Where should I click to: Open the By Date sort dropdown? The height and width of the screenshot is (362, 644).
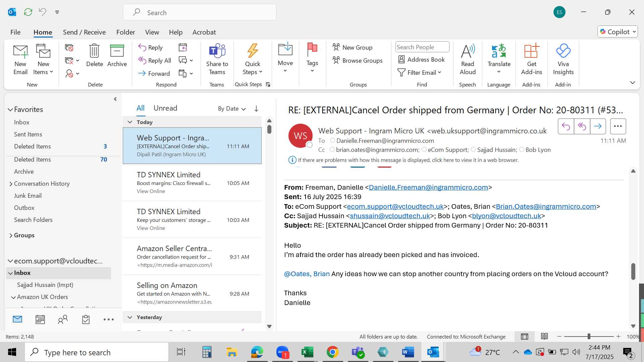[232, 109]
